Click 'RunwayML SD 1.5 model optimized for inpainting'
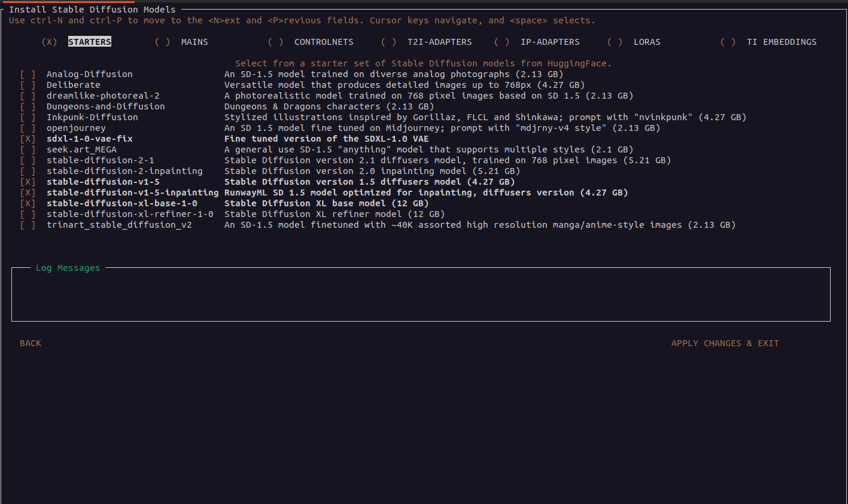848x504 pixels. (x=426, y=193)
